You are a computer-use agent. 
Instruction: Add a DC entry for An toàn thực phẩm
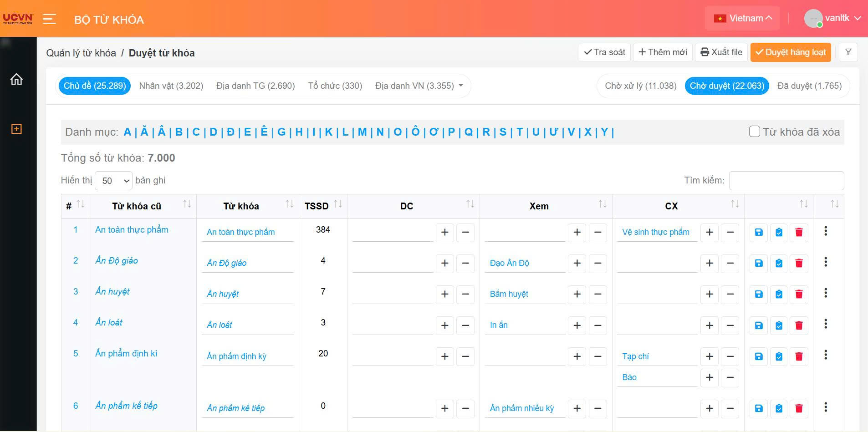(445, 232)
